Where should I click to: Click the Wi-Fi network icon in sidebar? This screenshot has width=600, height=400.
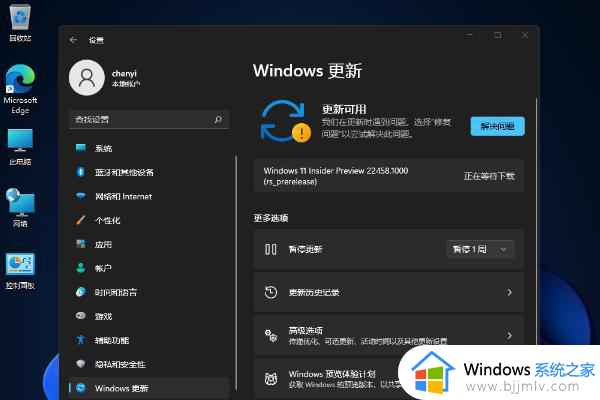click(x=81, y=196)
